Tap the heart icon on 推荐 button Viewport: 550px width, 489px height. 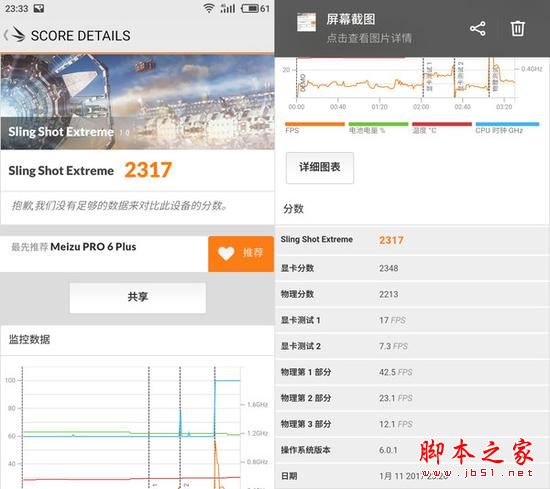pyautogui.click(x=226, y=253)
